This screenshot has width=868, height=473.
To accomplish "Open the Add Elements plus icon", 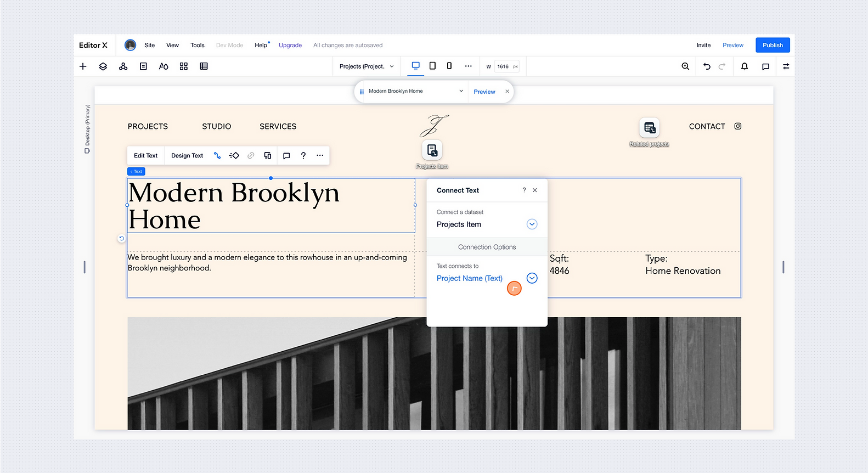I will pos(83,66).
